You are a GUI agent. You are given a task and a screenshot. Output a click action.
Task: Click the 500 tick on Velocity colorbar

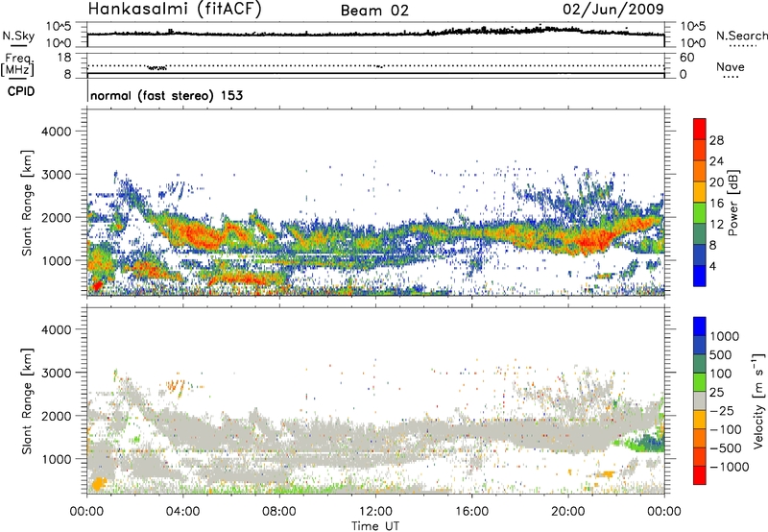720,355
